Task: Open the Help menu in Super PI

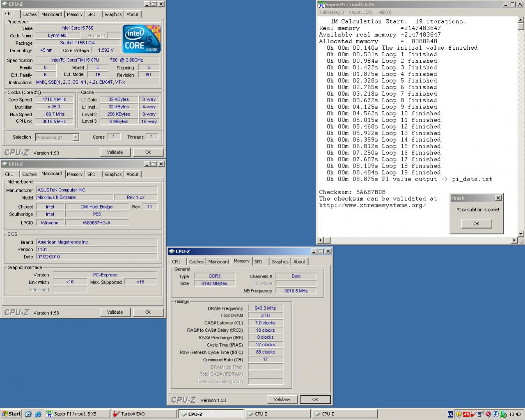Action: coord(384,12)
